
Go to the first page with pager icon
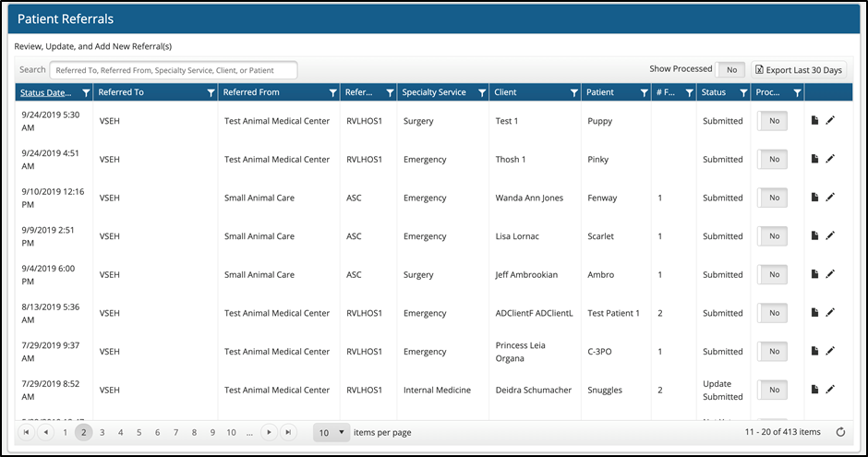point(26,432)
